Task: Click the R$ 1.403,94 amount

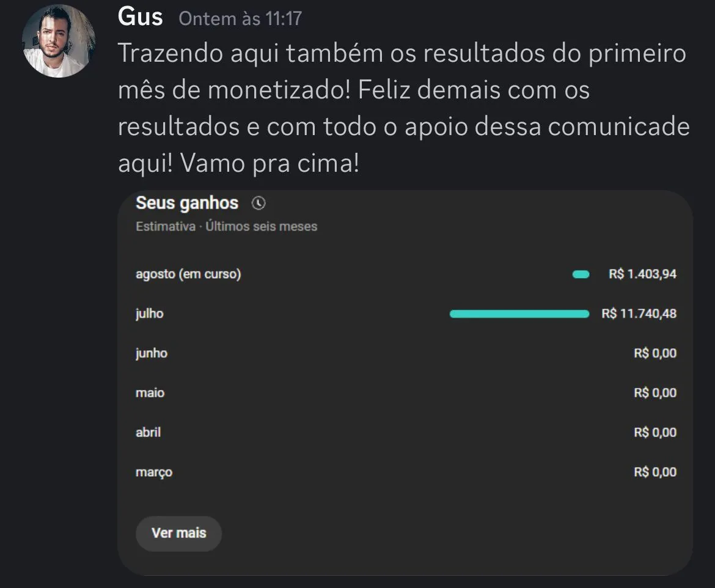Action: click(642, 274)
